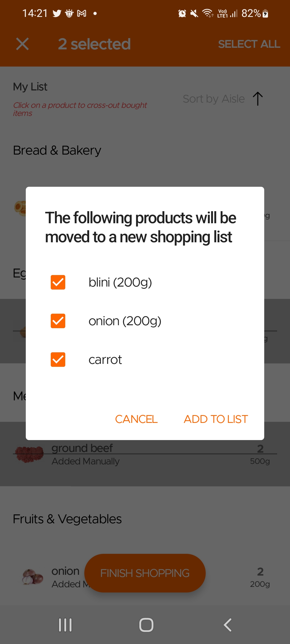Tap the ground beef product thumbnail
This screenshot has height=644, width=290.
click(30, 454)
